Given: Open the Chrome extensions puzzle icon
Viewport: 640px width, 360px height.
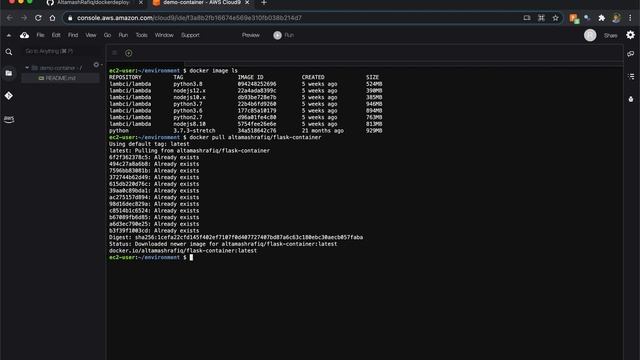Looking at the screenshot, I should click(x=602, y=18).
